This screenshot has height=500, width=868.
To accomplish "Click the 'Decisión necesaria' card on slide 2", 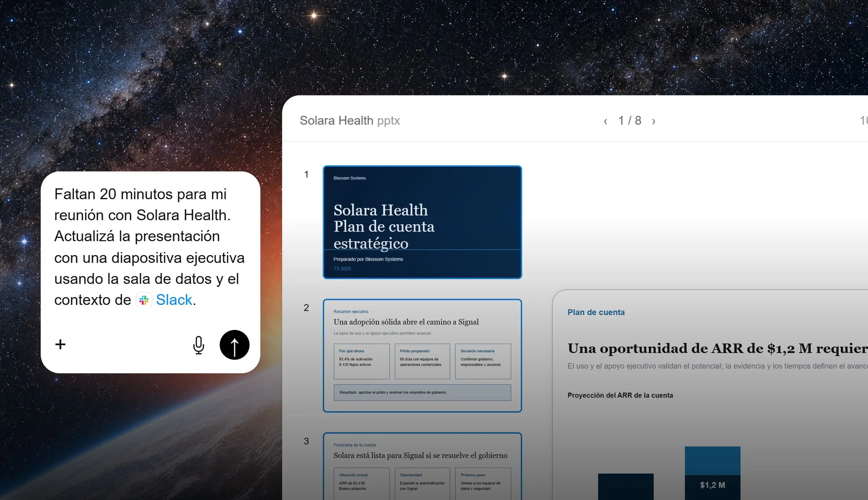I will coord(483,361).
